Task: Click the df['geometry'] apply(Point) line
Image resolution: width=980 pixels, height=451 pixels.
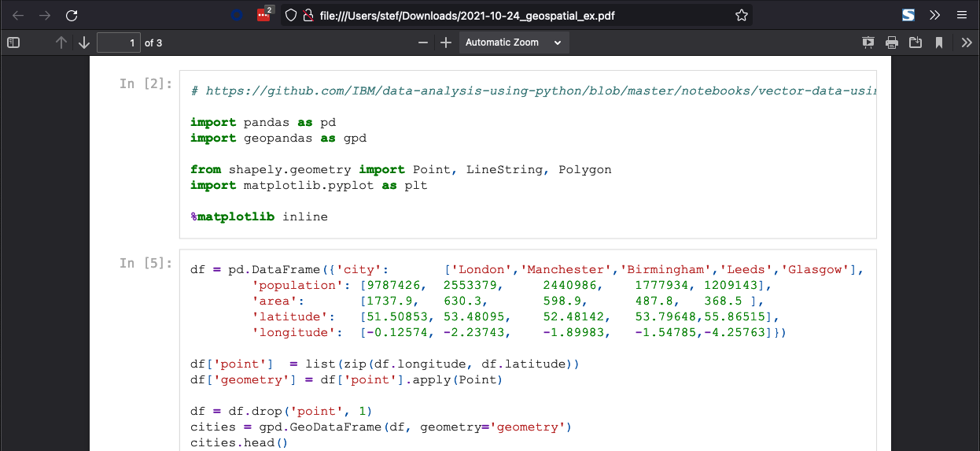Action: (347, 380)
